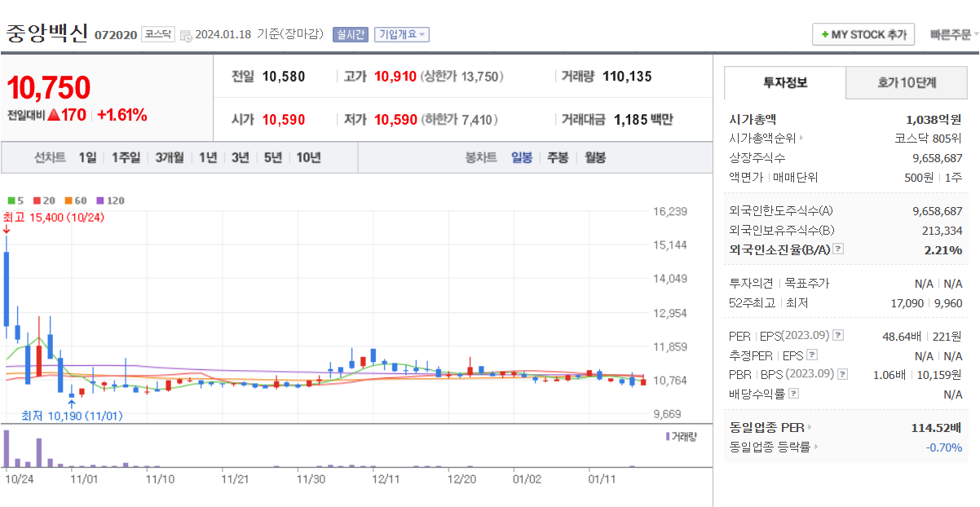Click 시가총액 value 1,038억원
The height and width of the screenshot is (507, 980).
(934, 119)
